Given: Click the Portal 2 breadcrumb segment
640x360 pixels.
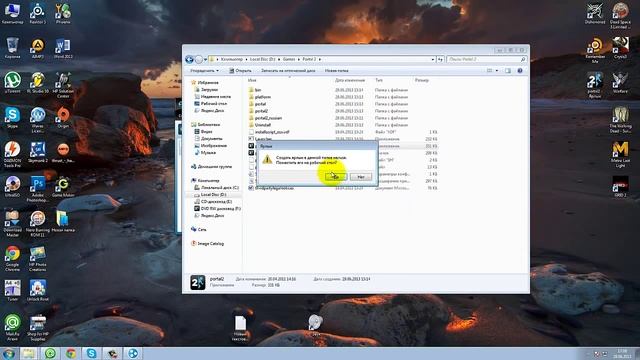Looking at the screenshot, I should (x=309, y=60).
